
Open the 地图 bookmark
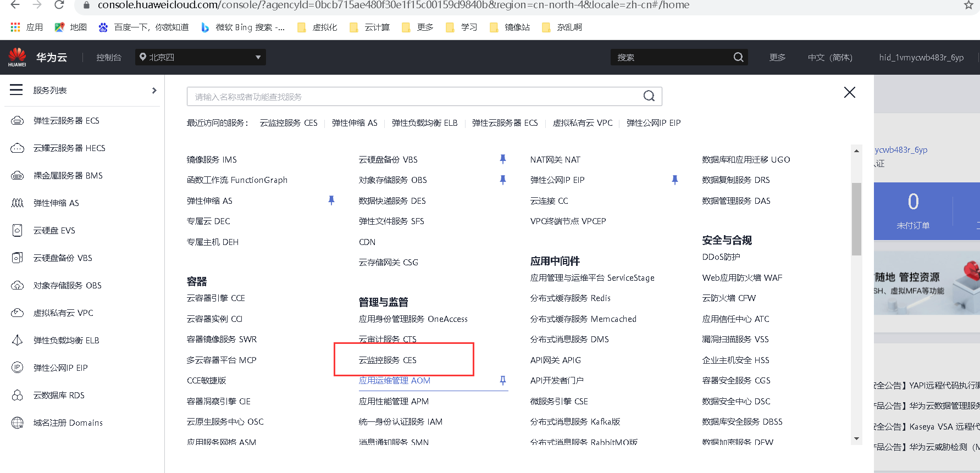(x=71, y=27)
